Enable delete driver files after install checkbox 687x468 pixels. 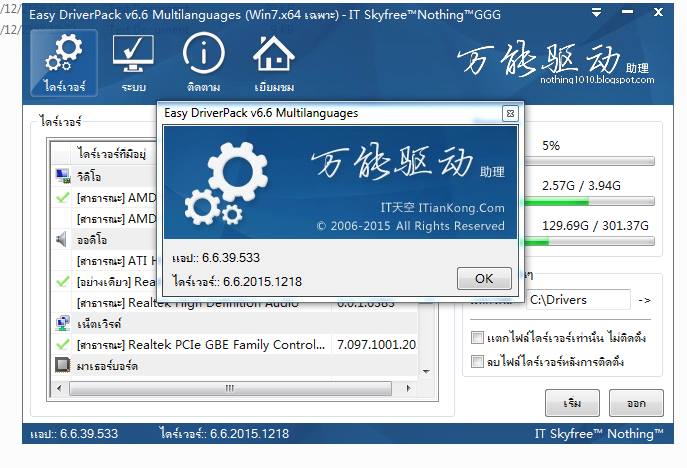pos(477,362)
